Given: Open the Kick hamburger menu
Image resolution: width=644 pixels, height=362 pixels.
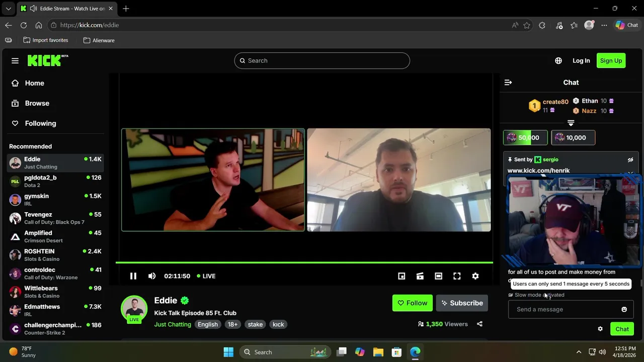Looking at the screenshot, I should (x=15, y=61).
